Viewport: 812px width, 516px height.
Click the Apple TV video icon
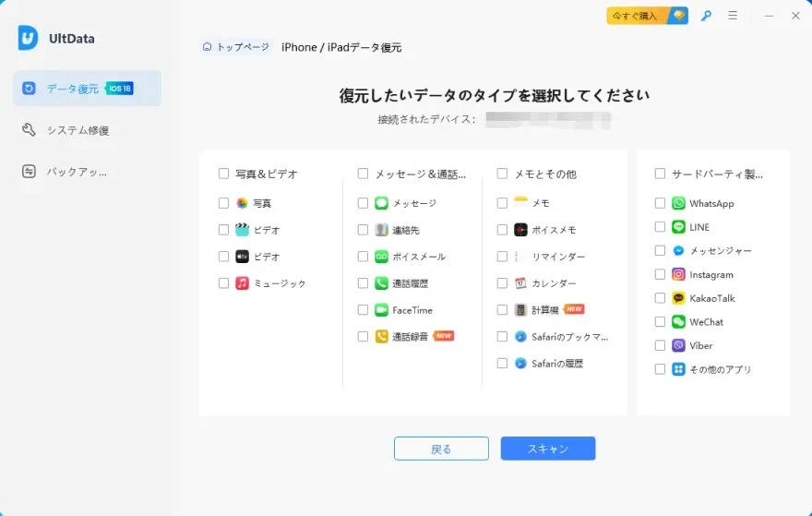pyautogui.click(x=242, y=257)
